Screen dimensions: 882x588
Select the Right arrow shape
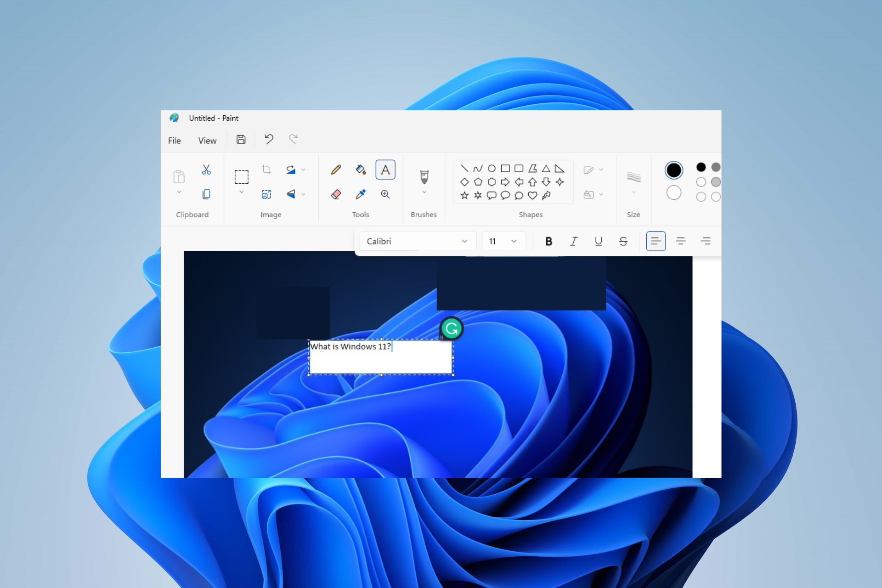[x=505, y=182]
